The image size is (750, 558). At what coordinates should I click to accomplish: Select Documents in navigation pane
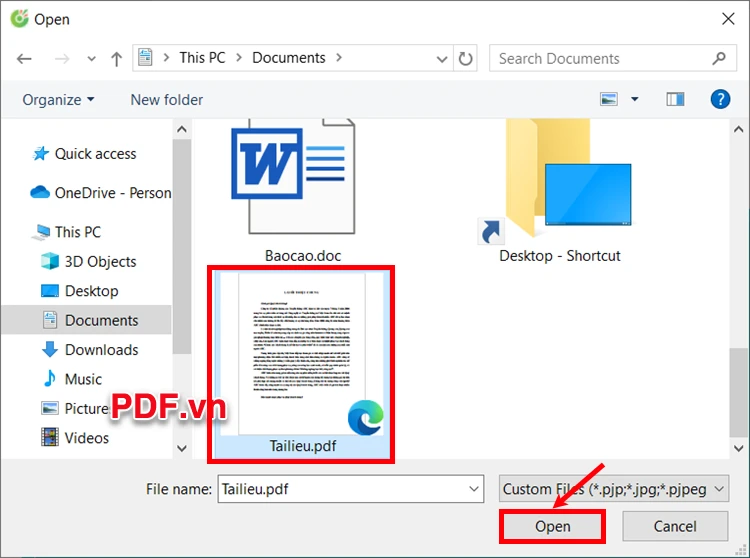point(101,320)
